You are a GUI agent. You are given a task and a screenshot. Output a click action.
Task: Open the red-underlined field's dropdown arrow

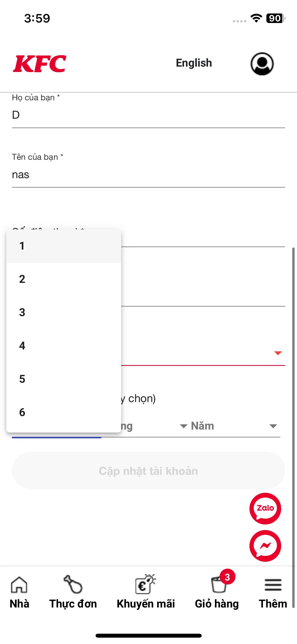click(277, 353)
